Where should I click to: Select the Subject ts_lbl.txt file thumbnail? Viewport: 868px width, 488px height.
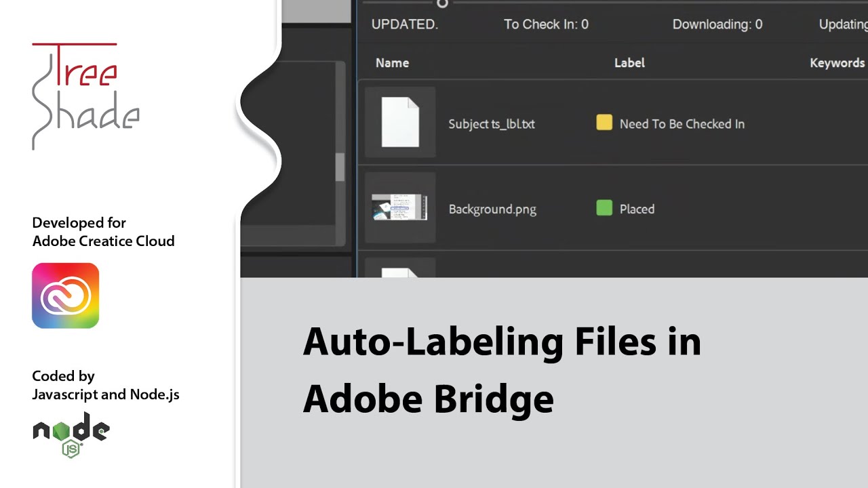point(400,123)
